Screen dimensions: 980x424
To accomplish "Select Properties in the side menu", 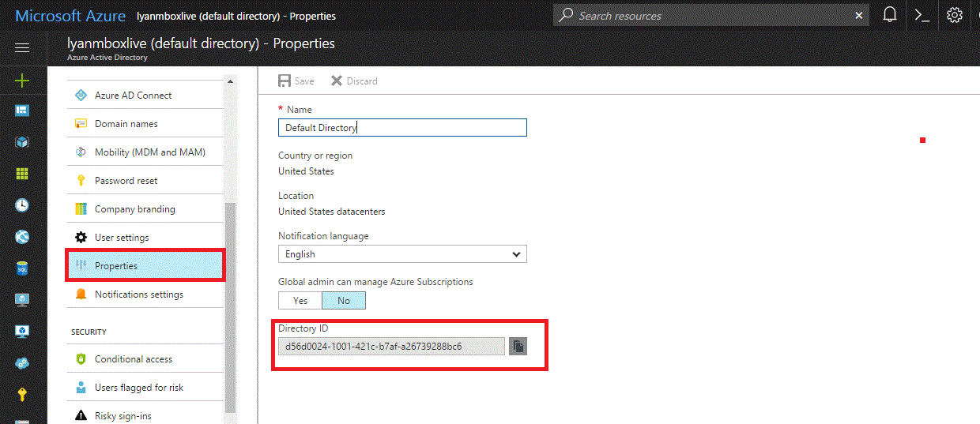I will pyautogui.click(x=116, y=266).
